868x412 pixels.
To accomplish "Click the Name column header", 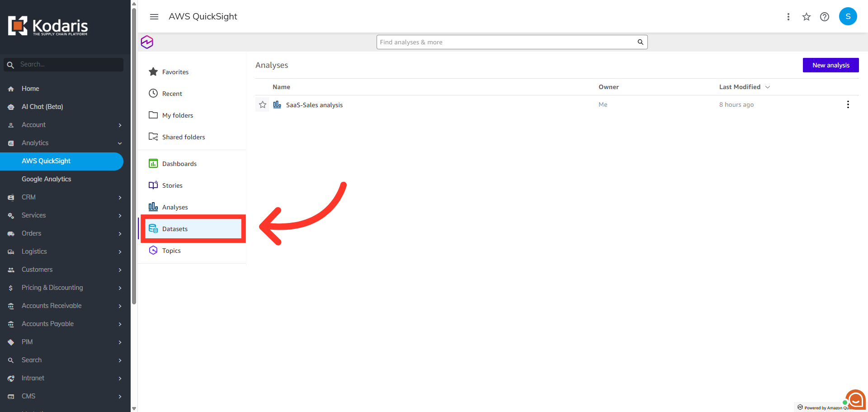I will point(281,87).
